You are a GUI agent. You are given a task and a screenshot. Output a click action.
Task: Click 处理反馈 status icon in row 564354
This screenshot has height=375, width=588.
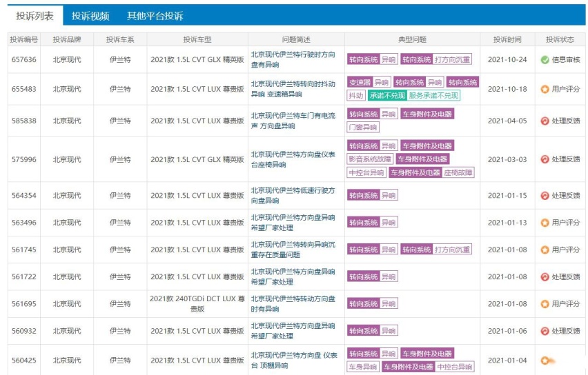pos(545,196)
